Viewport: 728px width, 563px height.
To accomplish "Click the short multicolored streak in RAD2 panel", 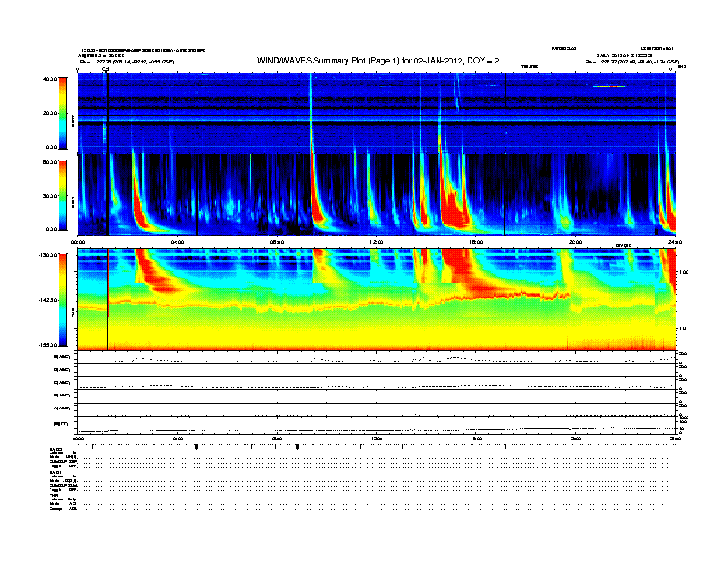I will pos(609,86).
